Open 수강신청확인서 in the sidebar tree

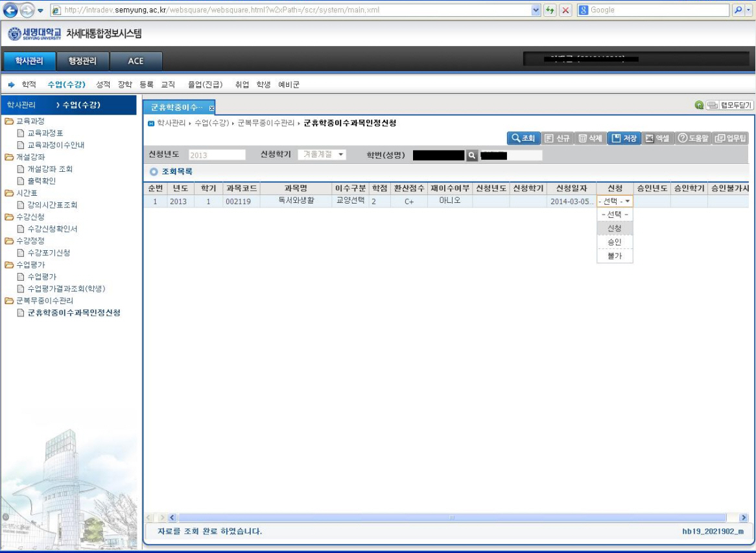tap(53, 229)
